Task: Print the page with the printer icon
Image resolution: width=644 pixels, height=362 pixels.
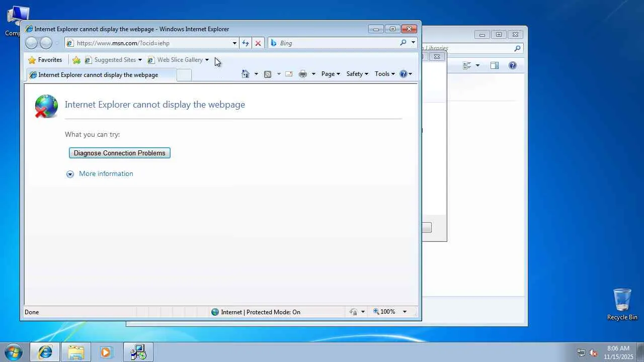Action: pos(302,74)
